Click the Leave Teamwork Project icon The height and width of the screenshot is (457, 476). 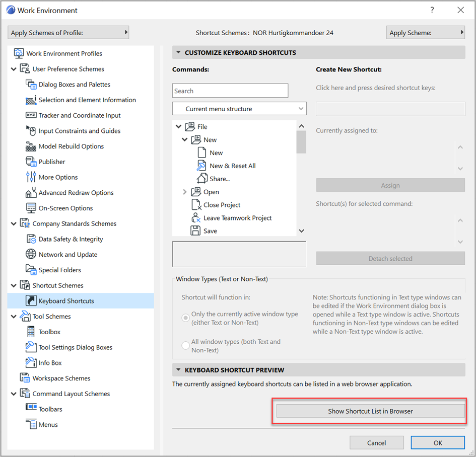tap(195, 218)
